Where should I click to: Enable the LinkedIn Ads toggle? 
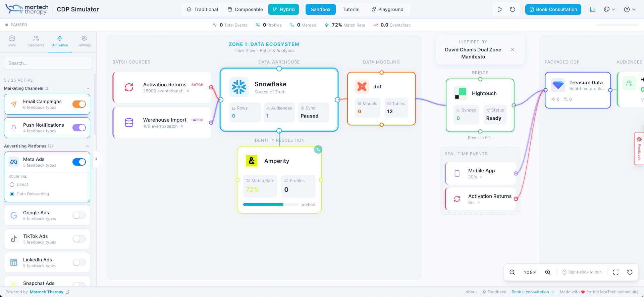79,262
